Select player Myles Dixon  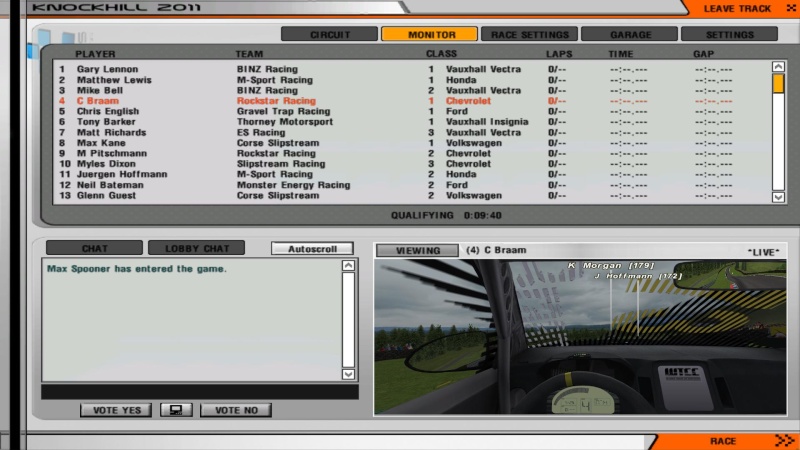click(x=106, y=164)
